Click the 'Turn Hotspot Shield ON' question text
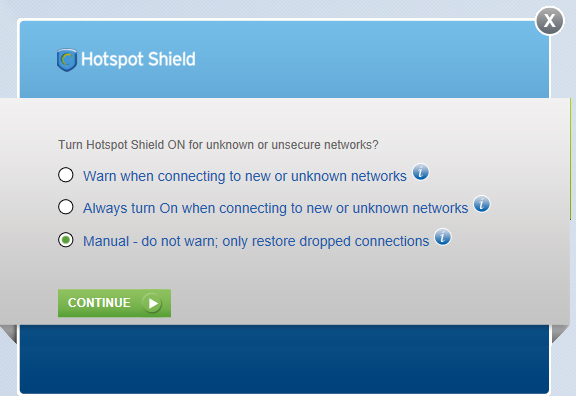This screenshot has width=576, height=396. [218, 145]
